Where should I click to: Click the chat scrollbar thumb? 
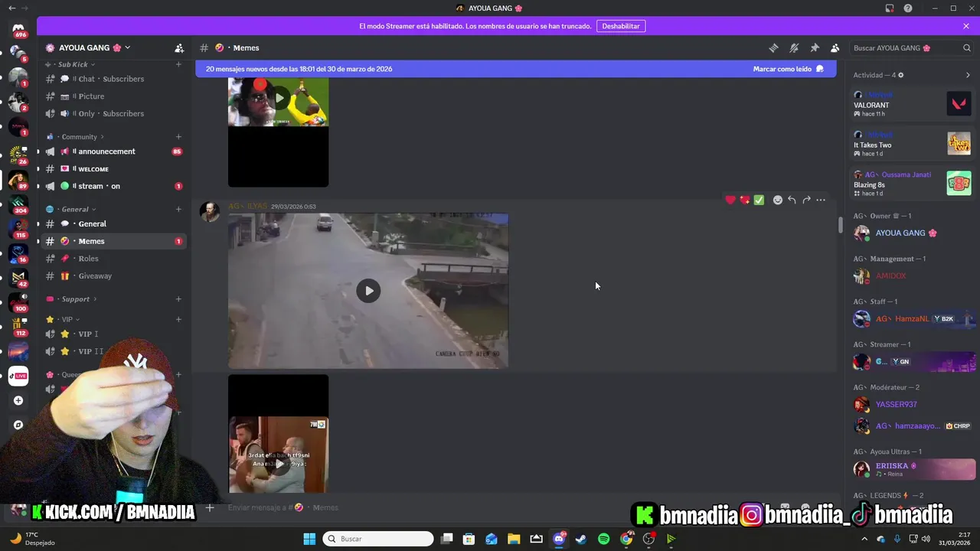pos(840,224)
